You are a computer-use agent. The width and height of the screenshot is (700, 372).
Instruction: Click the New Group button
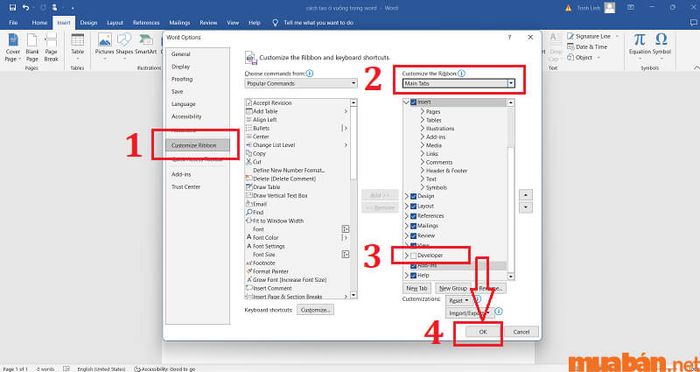click(454, 288)
